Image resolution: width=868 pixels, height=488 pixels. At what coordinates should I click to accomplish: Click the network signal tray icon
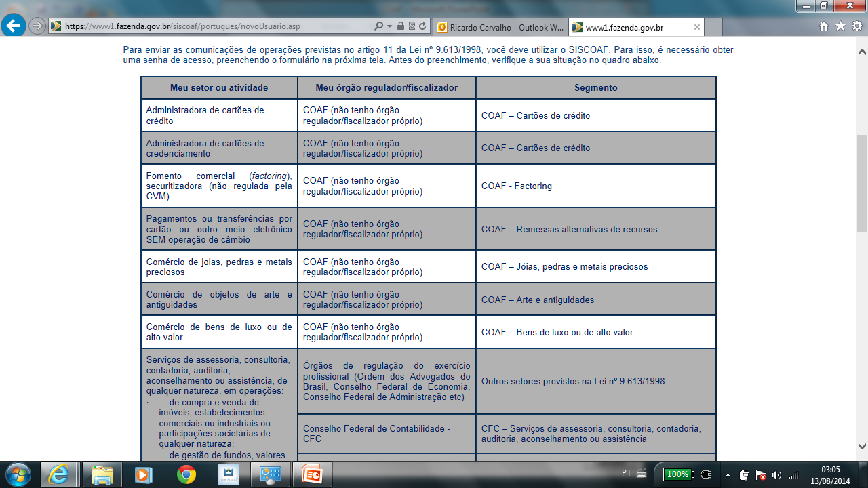click(x=793, y=474)
